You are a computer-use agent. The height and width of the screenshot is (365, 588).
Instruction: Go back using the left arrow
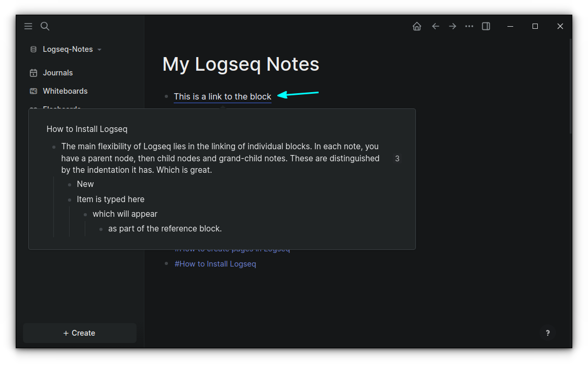coord(436,26)
